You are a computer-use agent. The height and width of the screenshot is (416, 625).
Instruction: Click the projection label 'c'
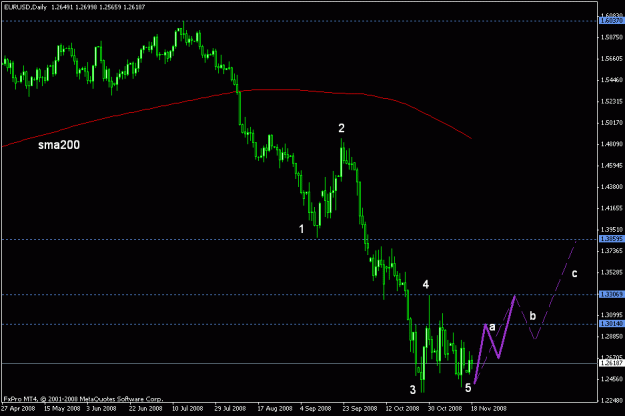click(574, 273)
